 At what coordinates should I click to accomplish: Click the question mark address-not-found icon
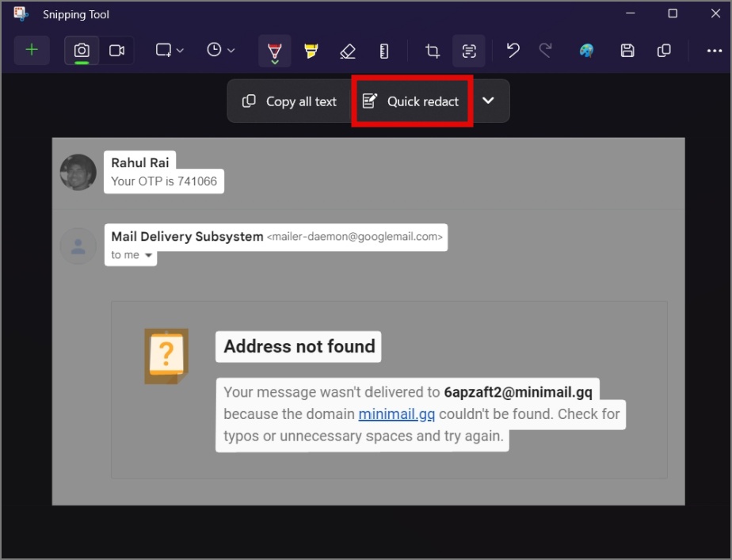pos(166,356)
